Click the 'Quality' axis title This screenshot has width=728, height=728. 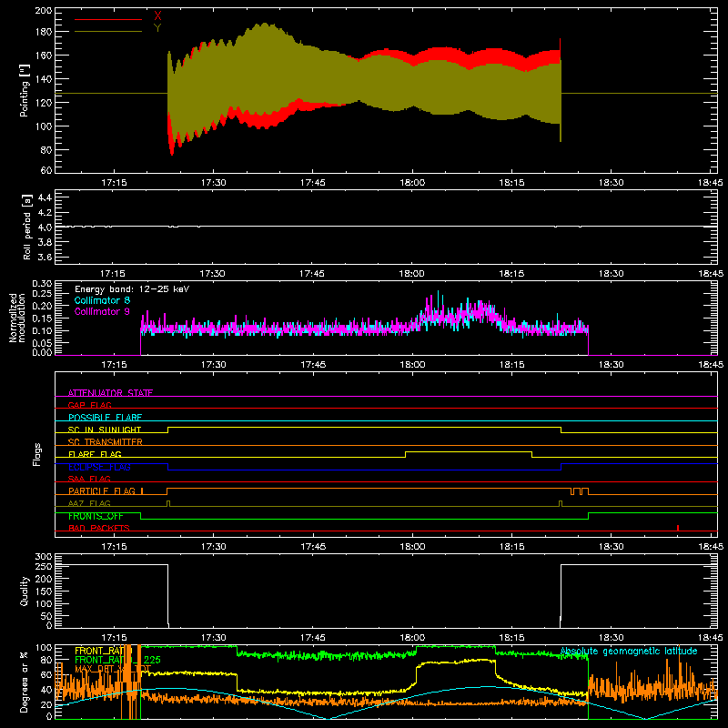(25, 591)
